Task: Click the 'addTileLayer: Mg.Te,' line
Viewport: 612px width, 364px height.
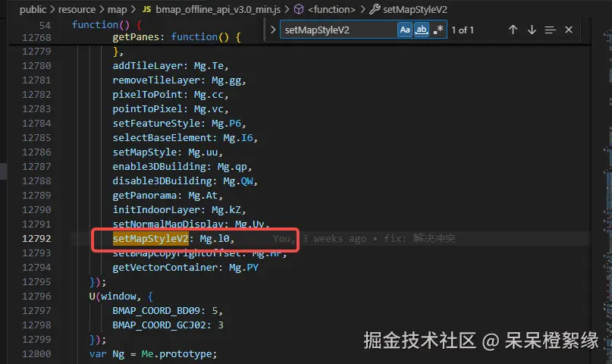Action: click(170, 65)
